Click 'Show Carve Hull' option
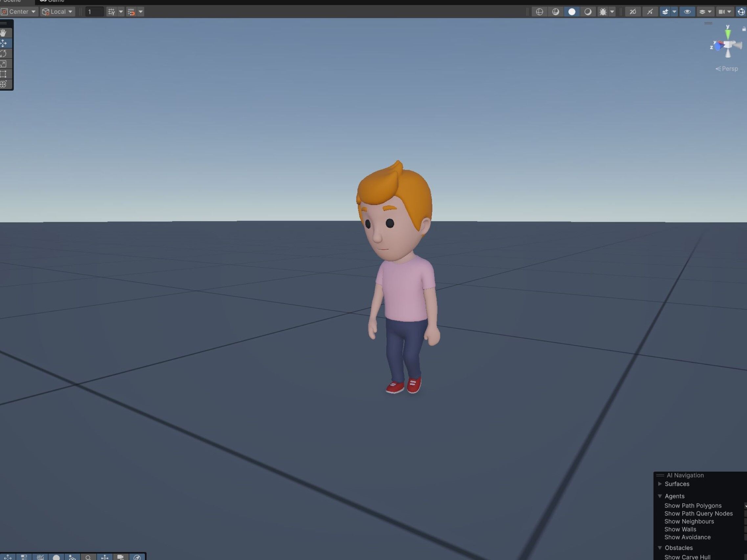The height and width of the screenshot is (560, 747). click(687, 557)
